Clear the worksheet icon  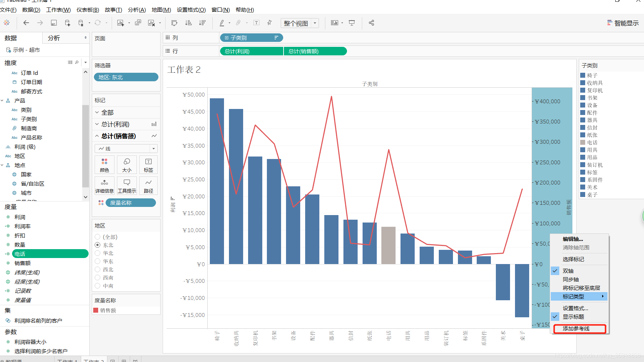[152, 23]
